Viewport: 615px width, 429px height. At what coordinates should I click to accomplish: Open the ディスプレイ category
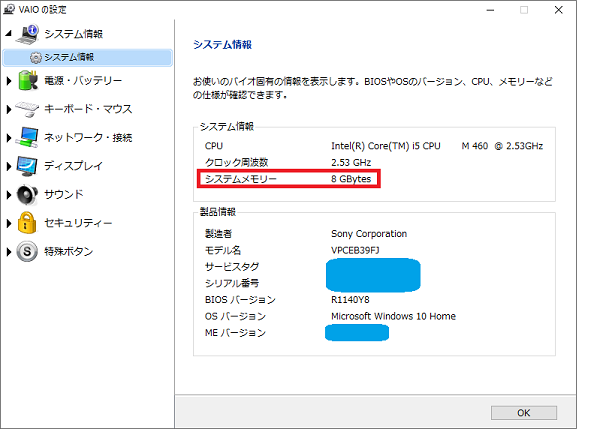pyautogui.click(x=73, y=166)
